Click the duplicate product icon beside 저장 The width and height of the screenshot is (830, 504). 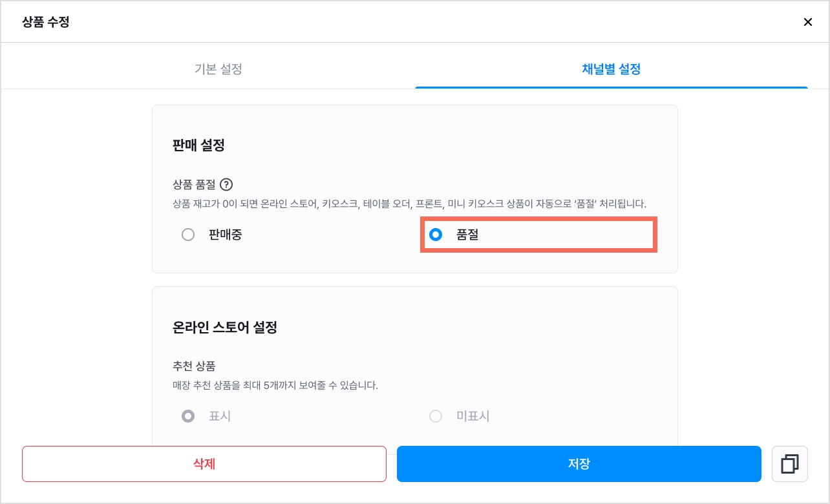pyautogui.click(x=790, y=464)
